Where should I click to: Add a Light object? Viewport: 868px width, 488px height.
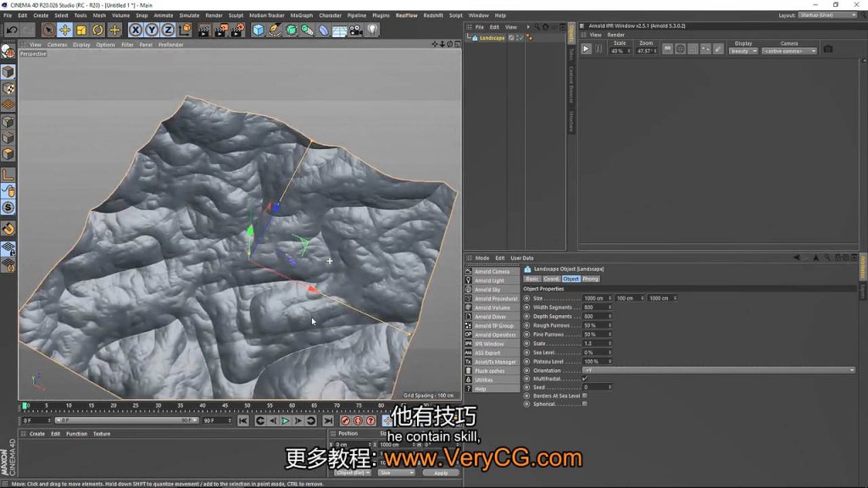[373, 30]
